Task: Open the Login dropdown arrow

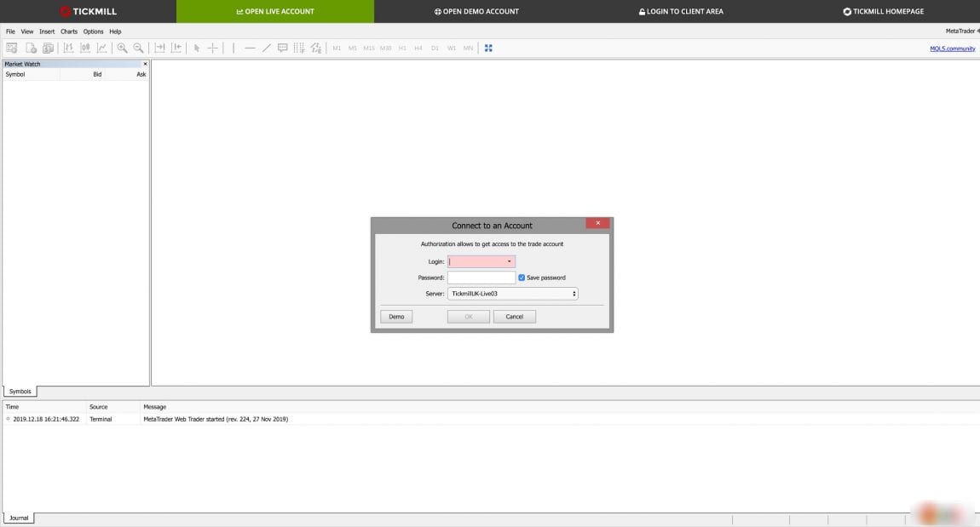Action: (x=510, y=262)
